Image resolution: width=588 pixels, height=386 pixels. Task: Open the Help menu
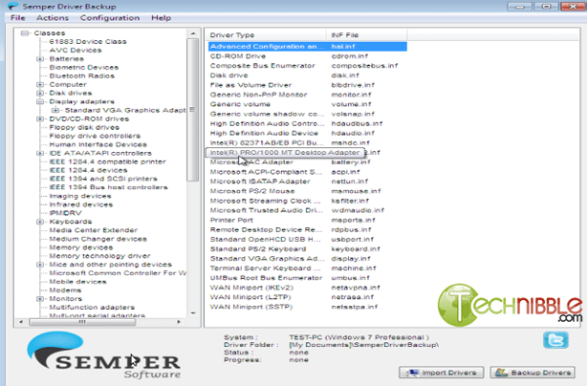click(161, 18)
